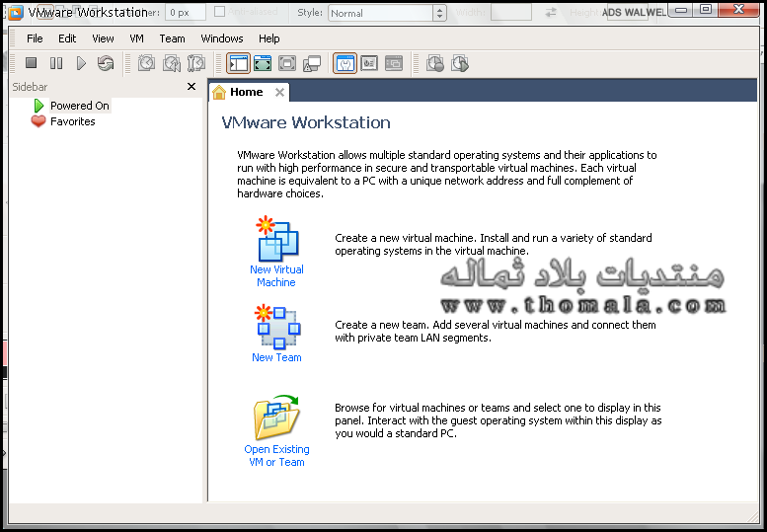Click the VMware title bar application icon
The width and height of the screenshot is (767, 532).
(16, 13)
